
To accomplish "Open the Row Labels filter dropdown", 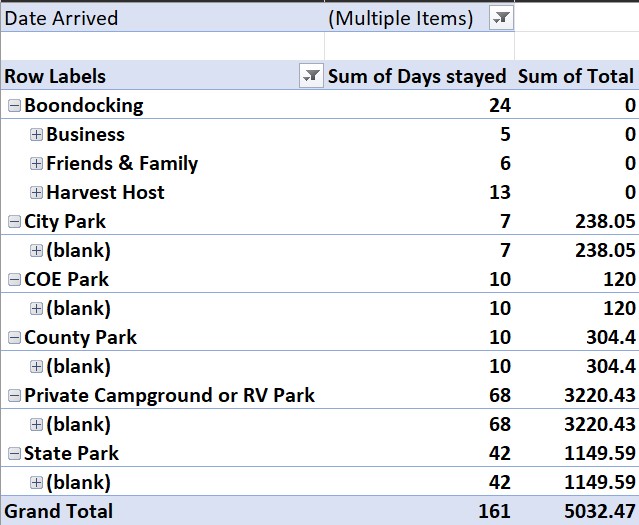I will click(x=312, y=76).
